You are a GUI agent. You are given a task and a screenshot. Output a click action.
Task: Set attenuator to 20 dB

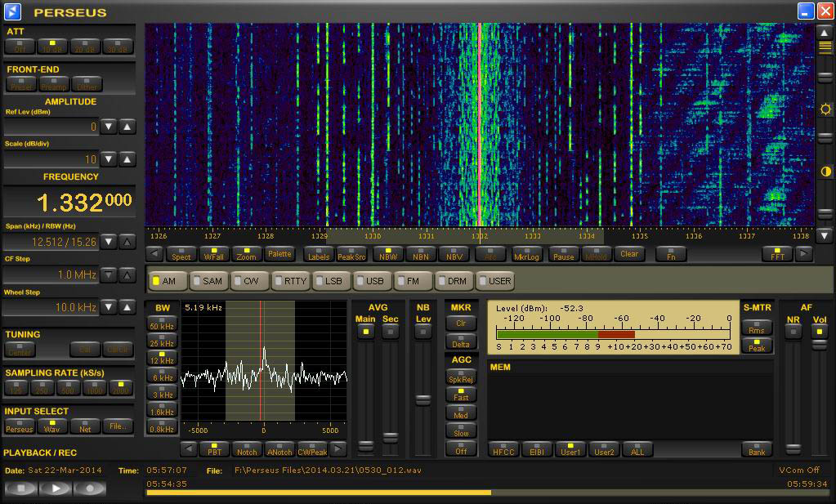coord(85,47)
